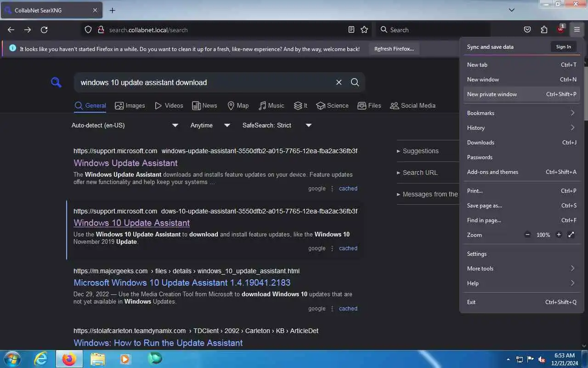This screenshot has height=368, width=588.
Task: Open Settings from the menu
Action: tap(521, 254)
